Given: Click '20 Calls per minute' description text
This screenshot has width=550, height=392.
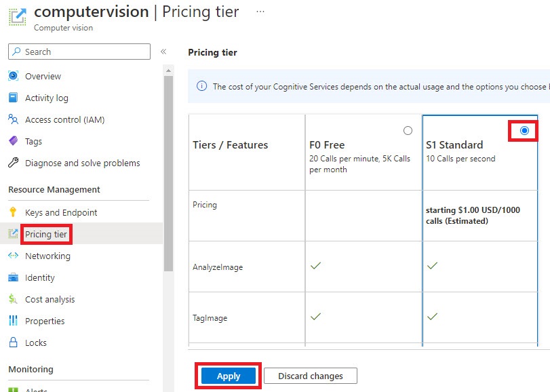Looking at the screenshot, I should [x=359, y=164].
